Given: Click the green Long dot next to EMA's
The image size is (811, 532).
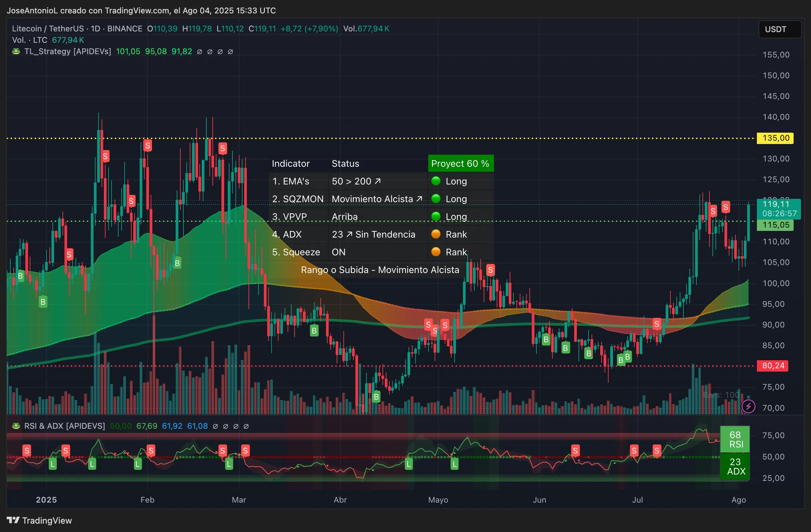Looking at the screenshot, I should coord(436,181).
